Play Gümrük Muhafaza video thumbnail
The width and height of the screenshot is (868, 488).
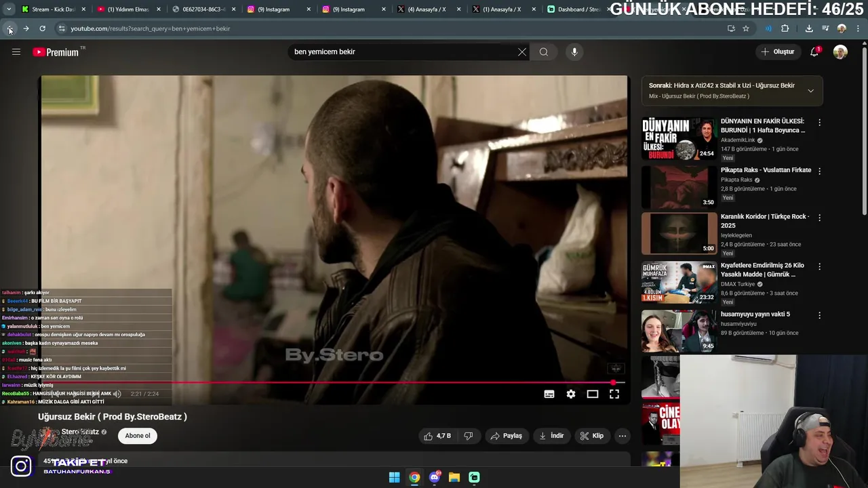click(679, 282)
